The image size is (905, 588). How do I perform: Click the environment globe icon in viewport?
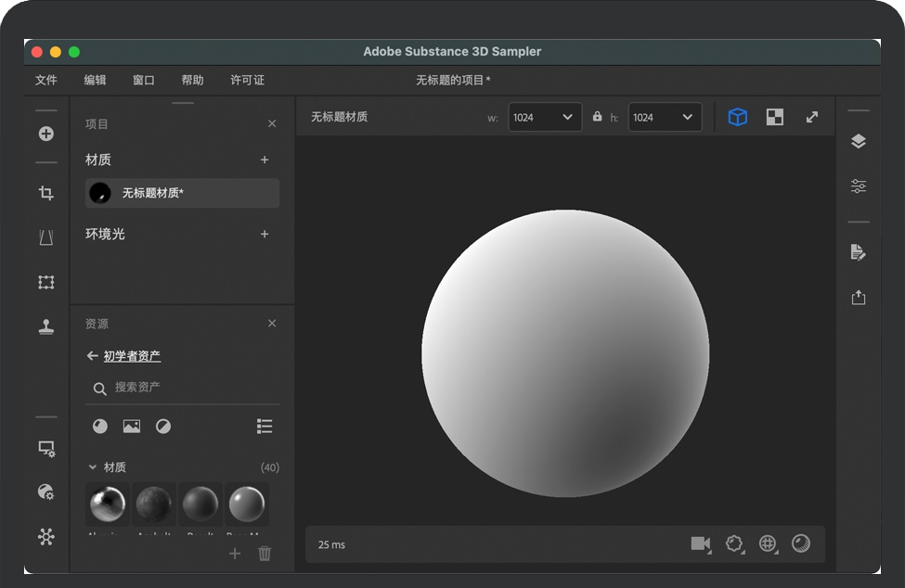point(768,543)
